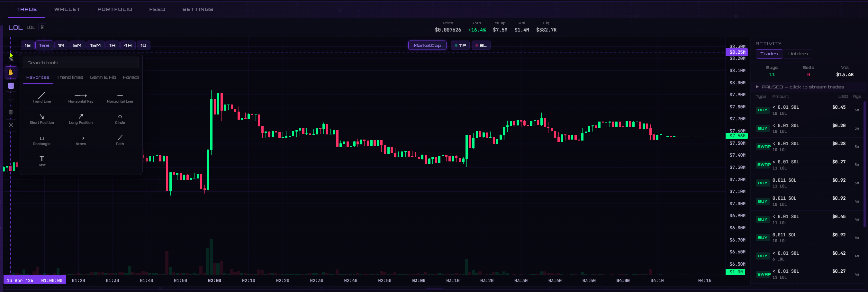The image size is (868, 292).
Task: Open the FEED tab
Action: click(157, 9)
